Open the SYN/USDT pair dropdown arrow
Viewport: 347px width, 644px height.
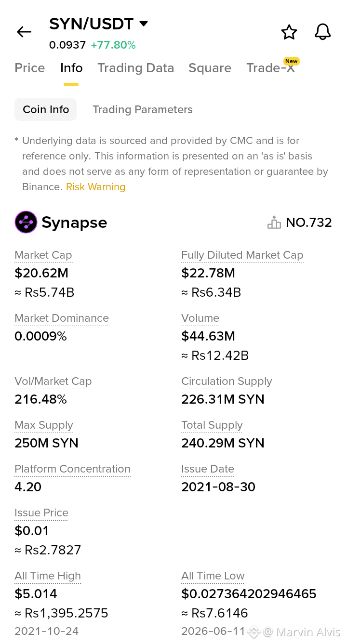click(x=143, y=24)
